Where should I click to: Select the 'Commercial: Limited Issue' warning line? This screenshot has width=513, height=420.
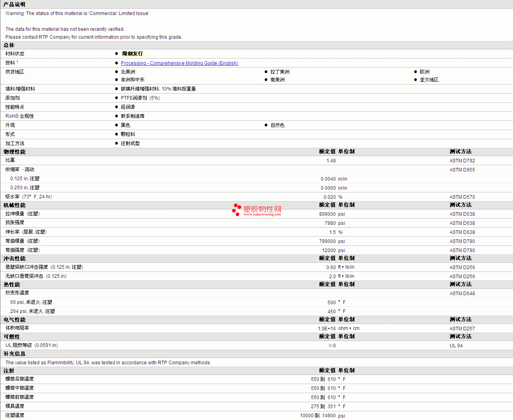77,13
